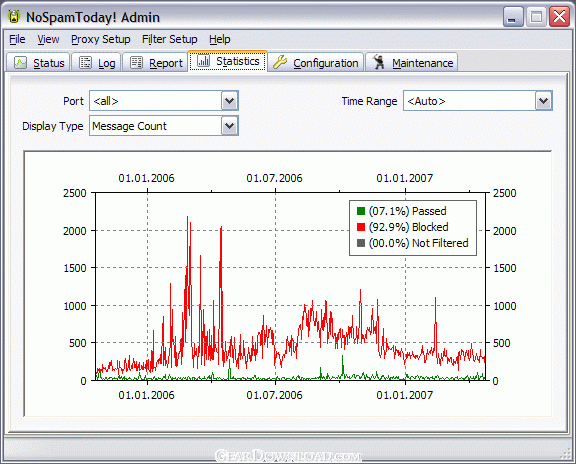Image resolution: width=576 pixels, height=464 pixels.
Task: Select the Statistics tab
Action: (228, 61)
